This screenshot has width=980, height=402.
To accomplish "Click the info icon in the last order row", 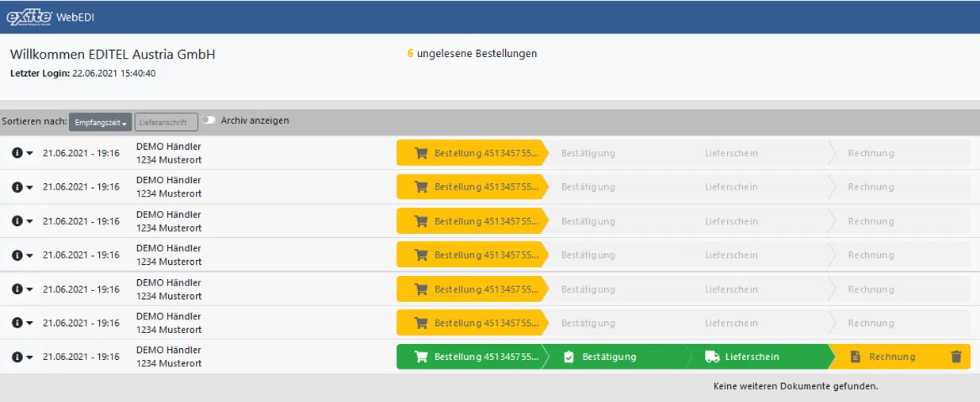I will [x=17, y=357].
